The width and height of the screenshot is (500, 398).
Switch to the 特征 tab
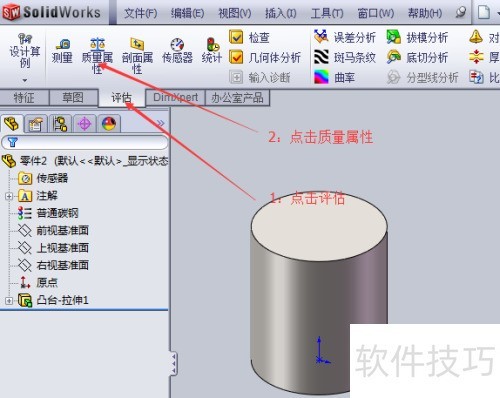tap(24, 98)
